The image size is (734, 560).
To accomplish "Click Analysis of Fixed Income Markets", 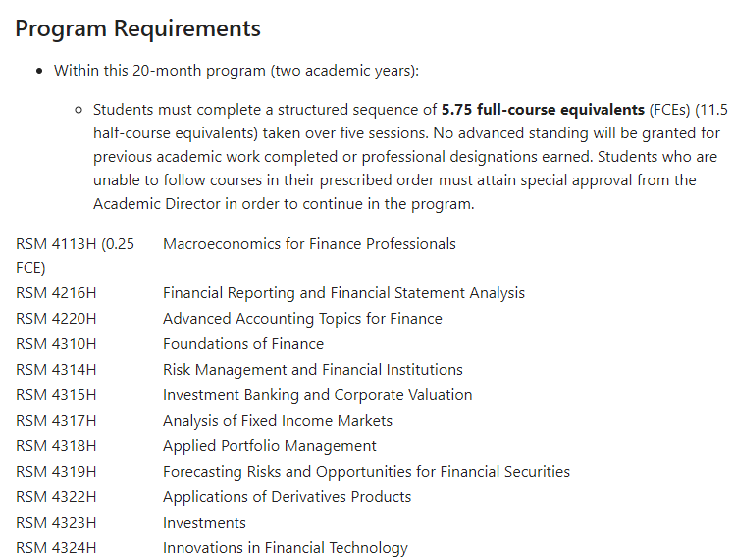I will (278, 421).
